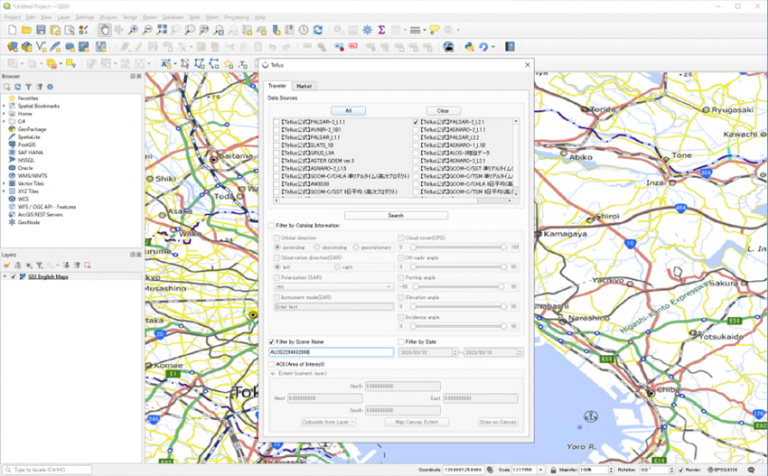Expand the Spatial Bookmarks tree node
The height and width of the screenshot is (476, 768).
4,106
